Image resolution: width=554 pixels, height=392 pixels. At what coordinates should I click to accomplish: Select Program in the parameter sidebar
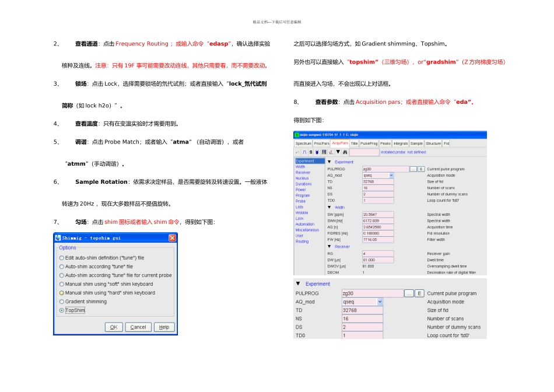tap(303, 195)
